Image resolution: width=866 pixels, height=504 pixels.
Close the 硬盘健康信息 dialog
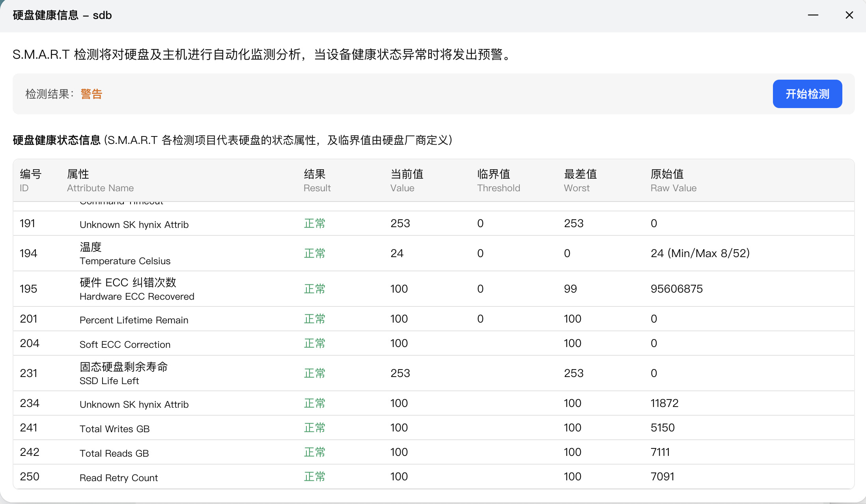pos(849,15)
